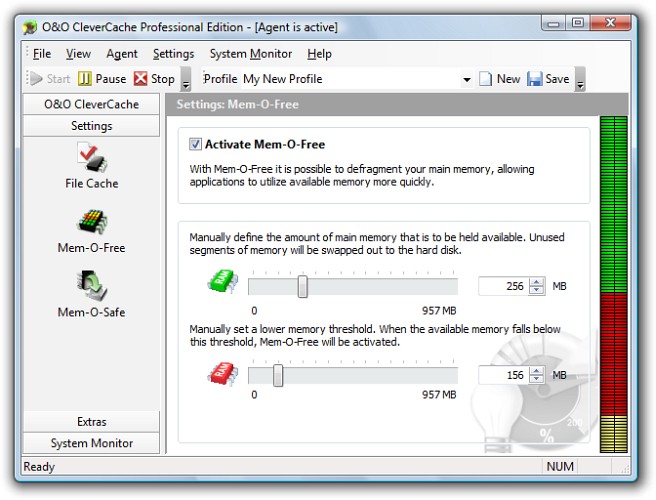This screenshot has width=656, height=500.
Task: Open the Help menu
Action: [319, 54]
